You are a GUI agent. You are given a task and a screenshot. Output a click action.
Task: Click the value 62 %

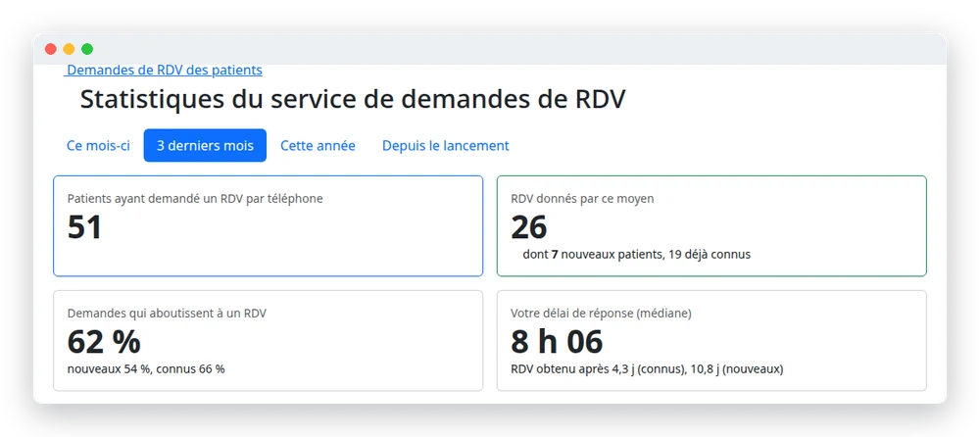coord(104,341)
